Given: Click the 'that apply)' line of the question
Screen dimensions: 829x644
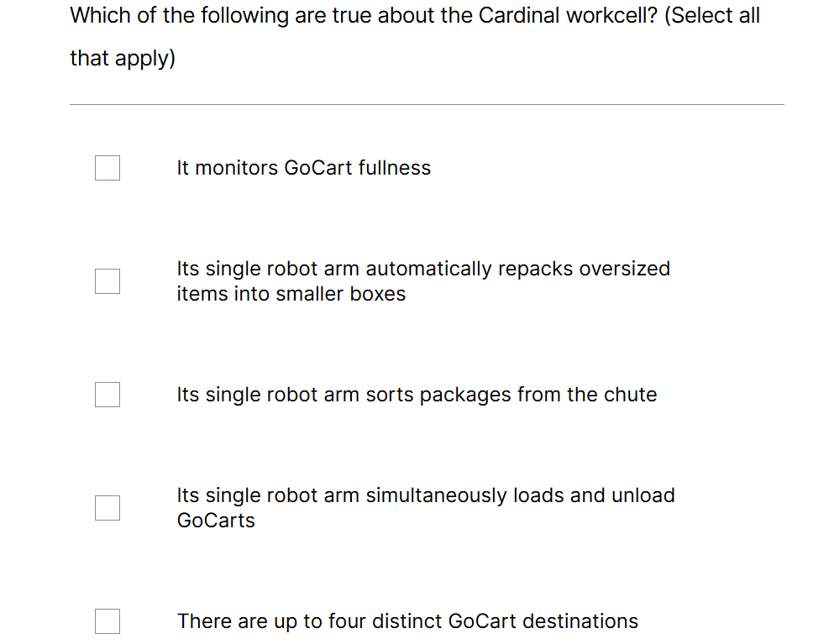Looking at the screenshot, I should coord(123,59).
